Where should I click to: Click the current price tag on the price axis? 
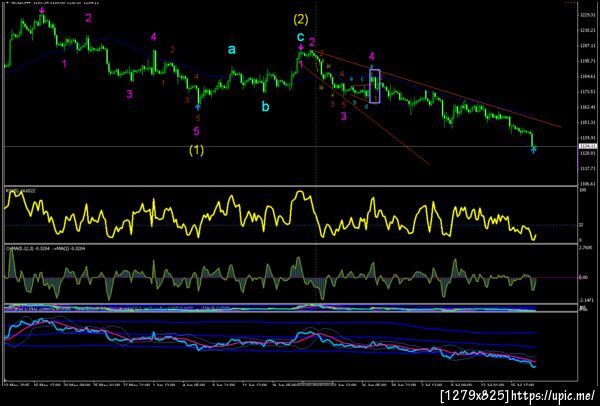tap(588, 146)
